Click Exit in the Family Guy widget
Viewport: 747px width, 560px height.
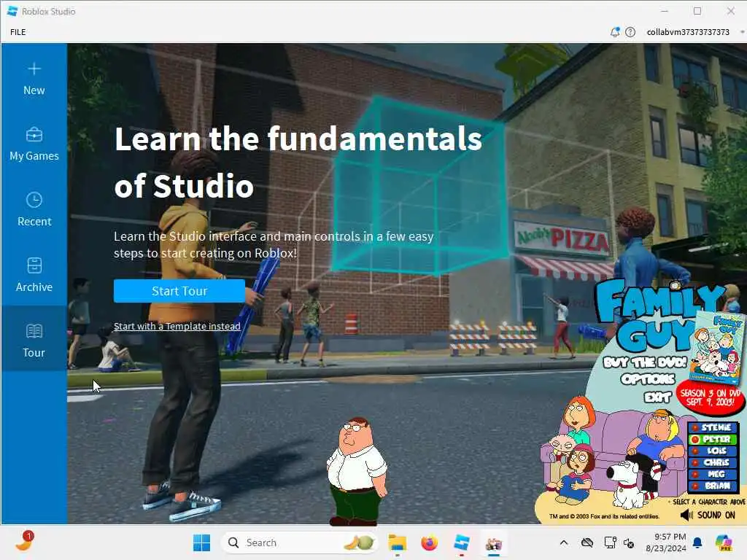657,397
